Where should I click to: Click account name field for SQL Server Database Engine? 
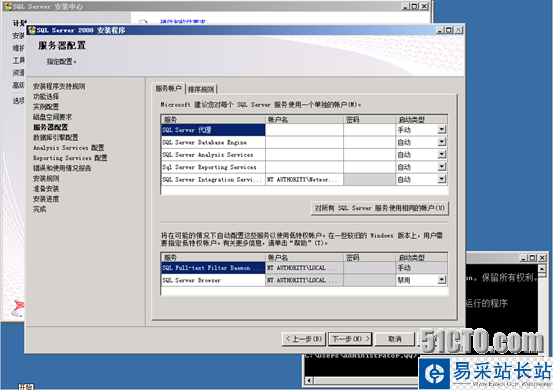click(x=304, y=142)
